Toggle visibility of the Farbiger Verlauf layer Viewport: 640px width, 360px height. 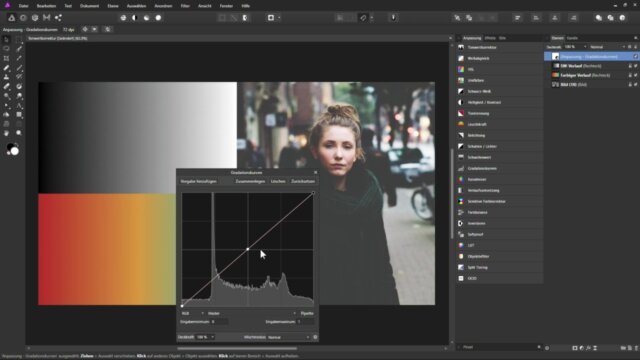636,75
